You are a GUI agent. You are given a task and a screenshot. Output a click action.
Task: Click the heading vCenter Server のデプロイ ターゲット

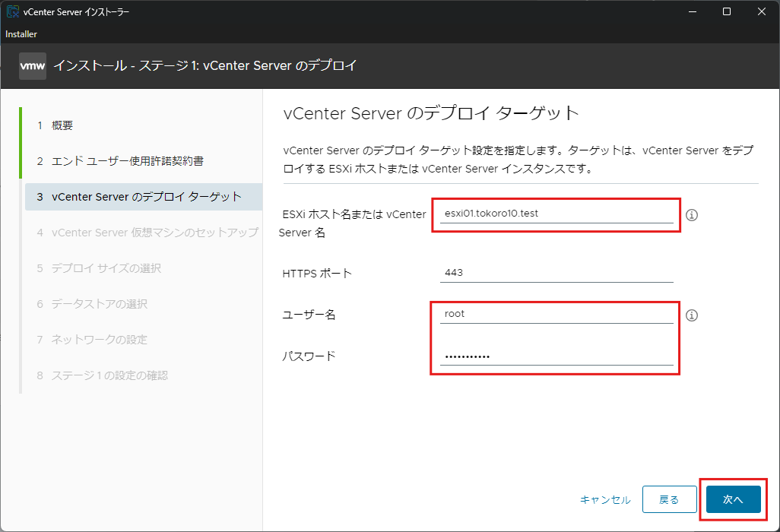point(431,113)
